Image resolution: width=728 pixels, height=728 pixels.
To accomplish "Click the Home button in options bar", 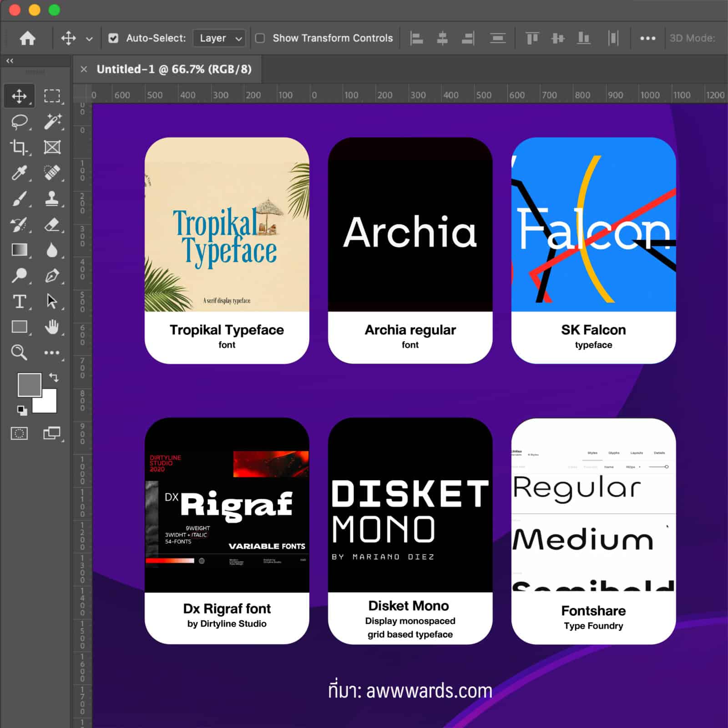I will (27, 38).
